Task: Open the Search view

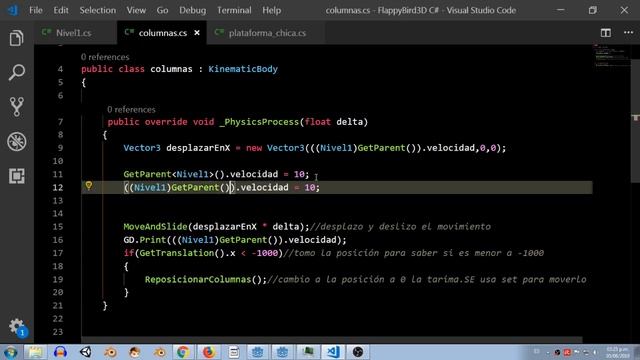Action: point(16,73)
